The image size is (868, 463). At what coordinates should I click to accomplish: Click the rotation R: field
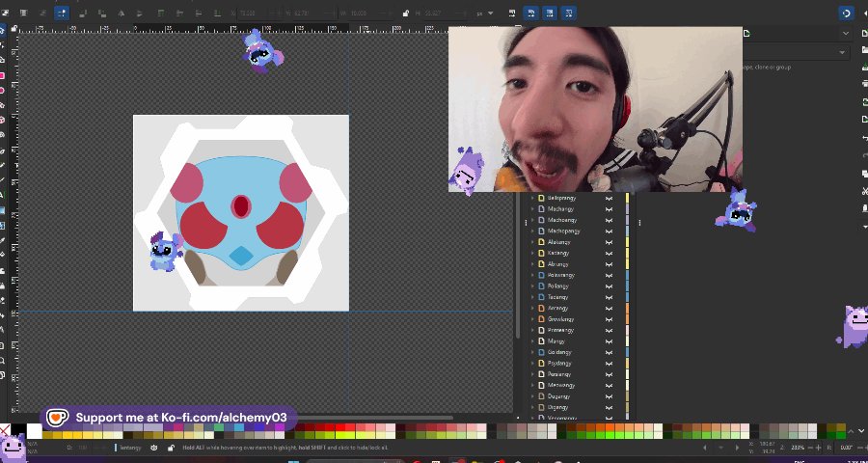(x=846, y=448)
